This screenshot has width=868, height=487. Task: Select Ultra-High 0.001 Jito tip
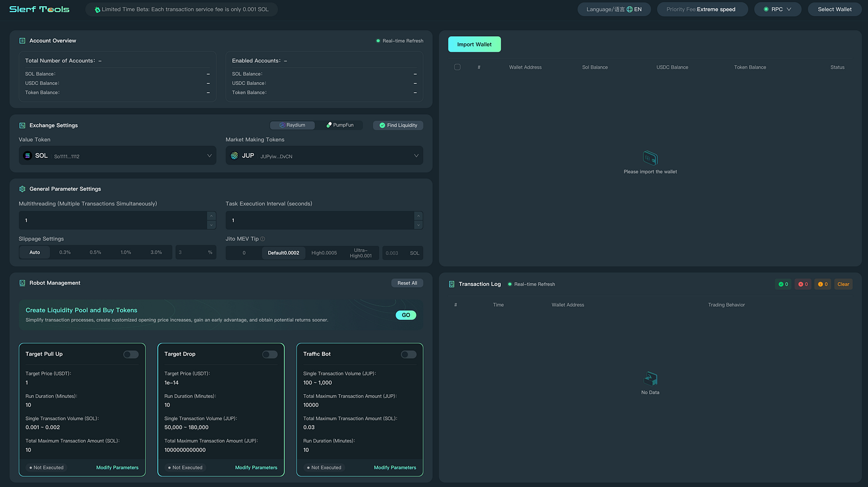pyautogui.click(x=360, y=253)
